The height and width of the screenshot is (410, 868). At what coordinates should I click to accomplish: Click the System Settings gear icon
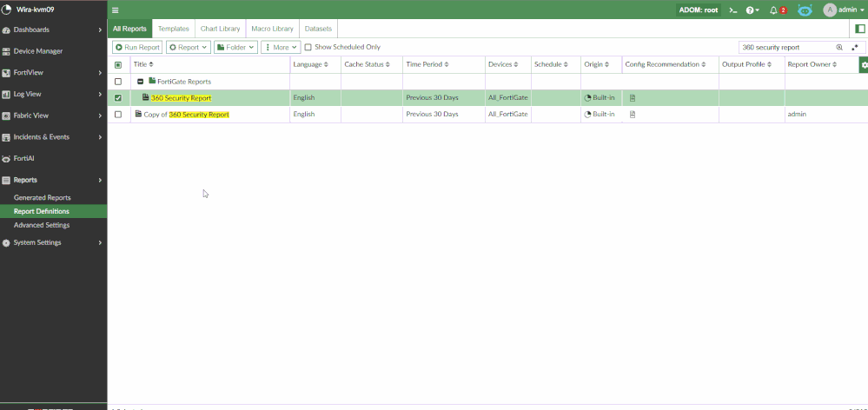pos(6,243)
